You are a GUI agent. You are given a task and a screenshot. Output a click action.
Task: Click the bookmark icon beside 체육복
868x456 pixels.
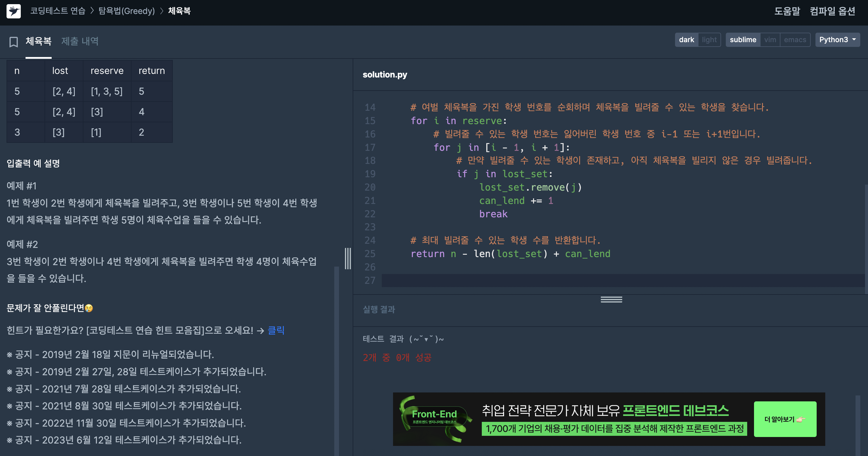[13, 42]
